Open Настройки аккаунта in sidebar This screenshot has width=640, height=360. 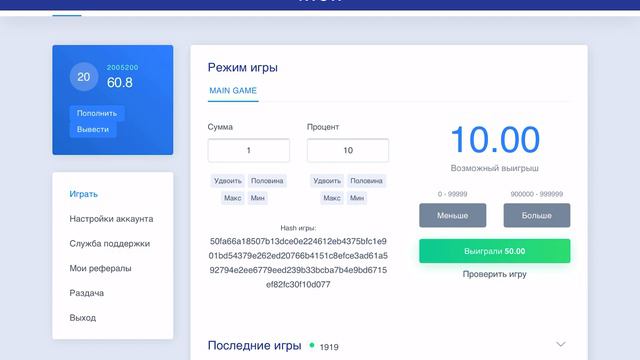click(x=111, y=219)
